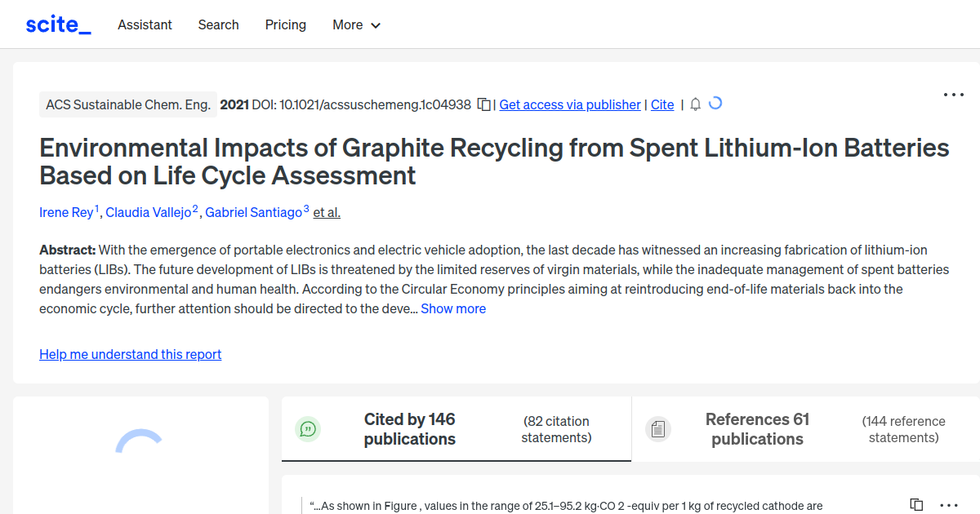Click the notification bell icon
Image resolution: width=980 pixels, height=514 pixels.
(695, 104)
